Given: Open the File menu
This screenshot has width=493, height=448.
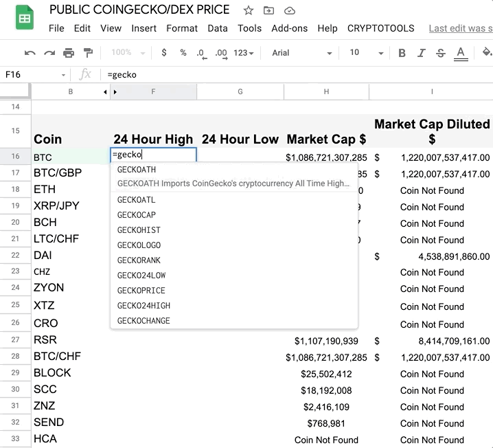Looking at the screenshot, I should pyautogui.click(x=56, y=28).
